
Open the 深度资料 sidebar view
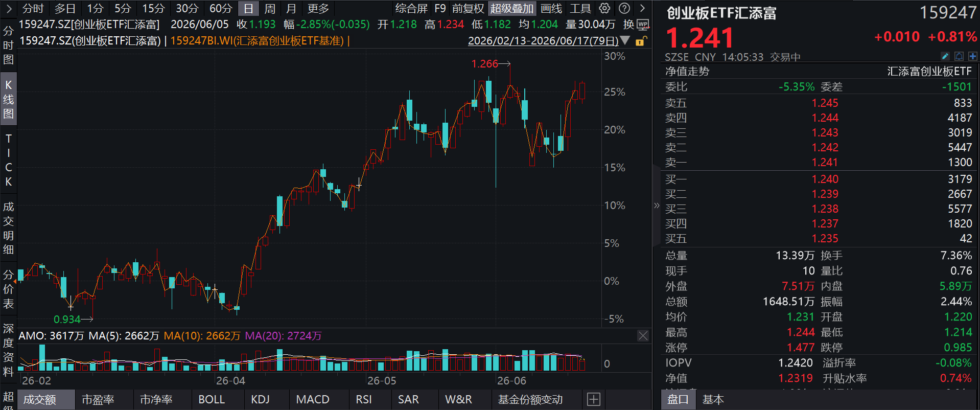[x=9, y=350]
